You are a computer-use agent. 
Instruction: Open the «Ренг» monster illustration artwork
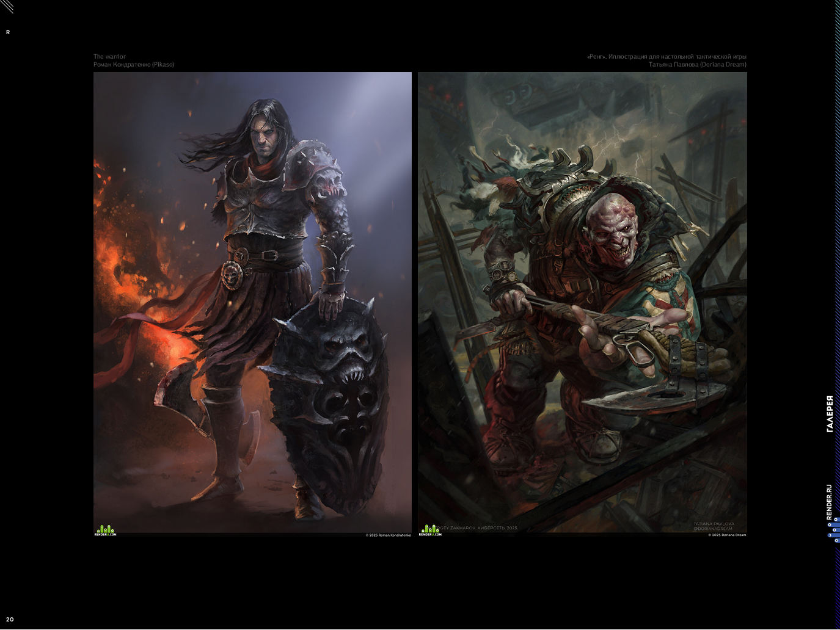click(582, 305)
